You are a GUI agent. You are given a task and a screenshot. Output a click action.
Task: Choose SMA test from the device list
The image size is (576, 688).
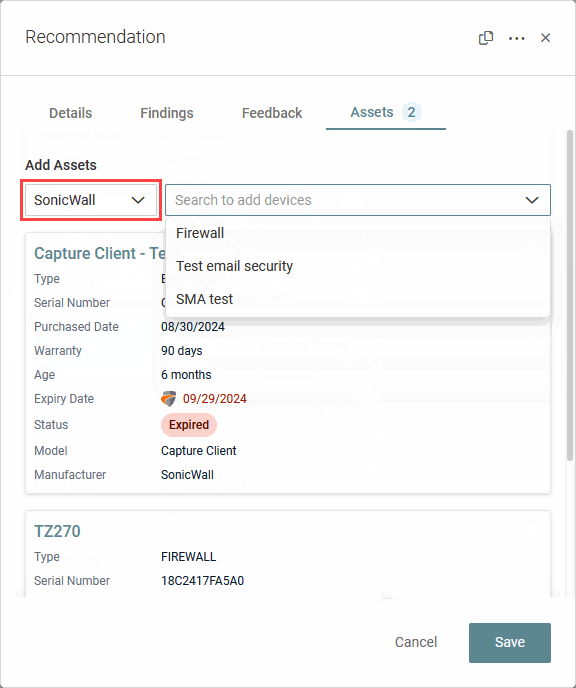(358, 299)
